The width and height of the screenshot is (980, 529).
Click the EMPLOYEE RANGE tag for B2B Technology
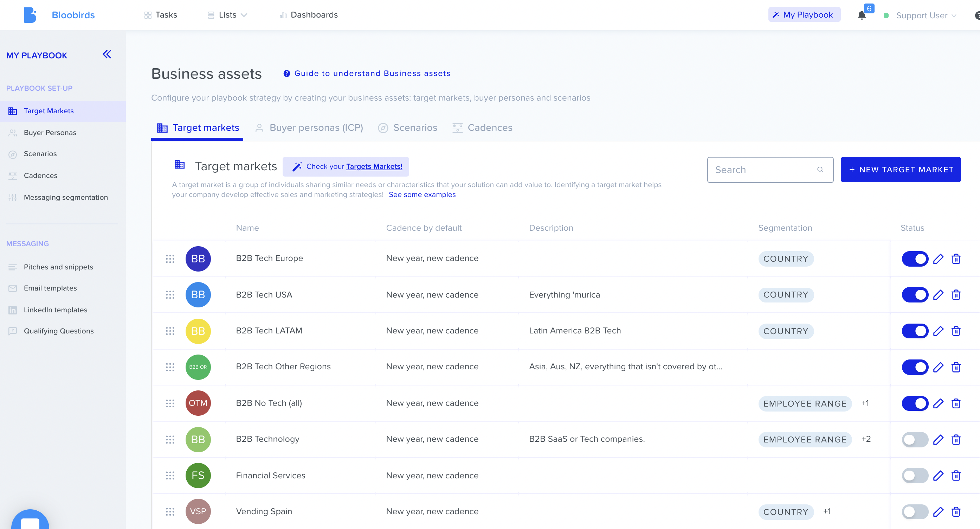click(x=805, y=440)
